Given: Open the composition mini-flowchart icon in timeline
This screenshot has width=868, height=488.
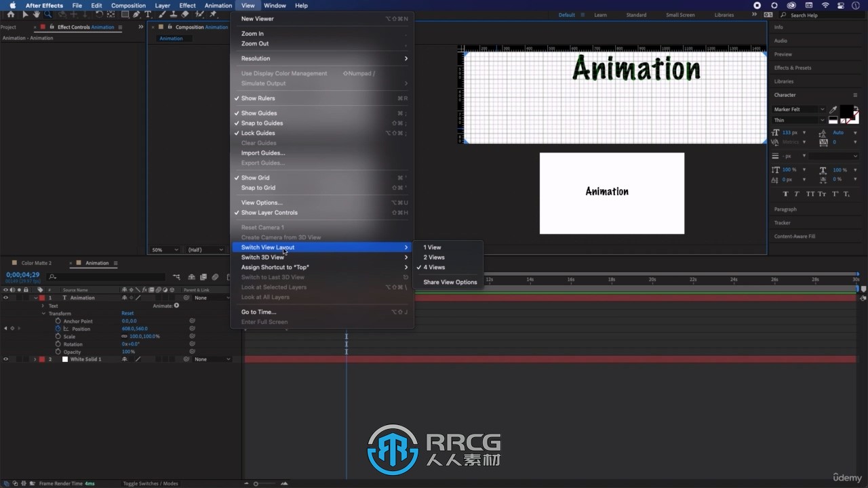Looking at the screenshot, I should (x=176, y=277).
